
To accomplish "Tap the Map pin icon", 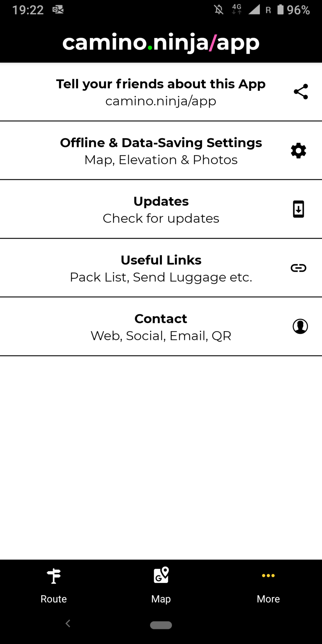I will coord(161,575).
